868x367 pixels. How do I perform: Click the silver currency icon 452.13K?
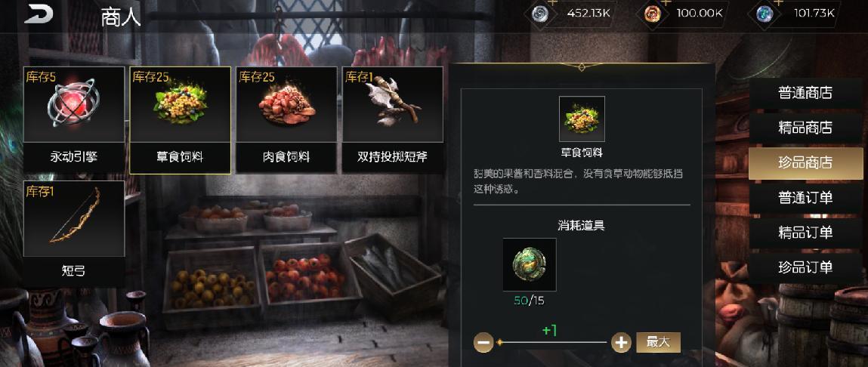tap(539, 14)
